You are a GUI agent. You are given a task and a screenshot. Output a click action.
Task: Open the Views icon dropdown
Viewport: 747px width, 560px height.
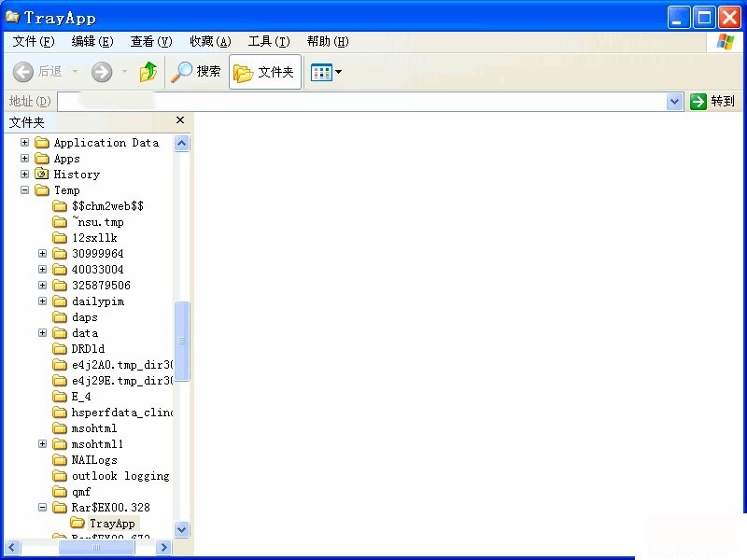point(326,72)
